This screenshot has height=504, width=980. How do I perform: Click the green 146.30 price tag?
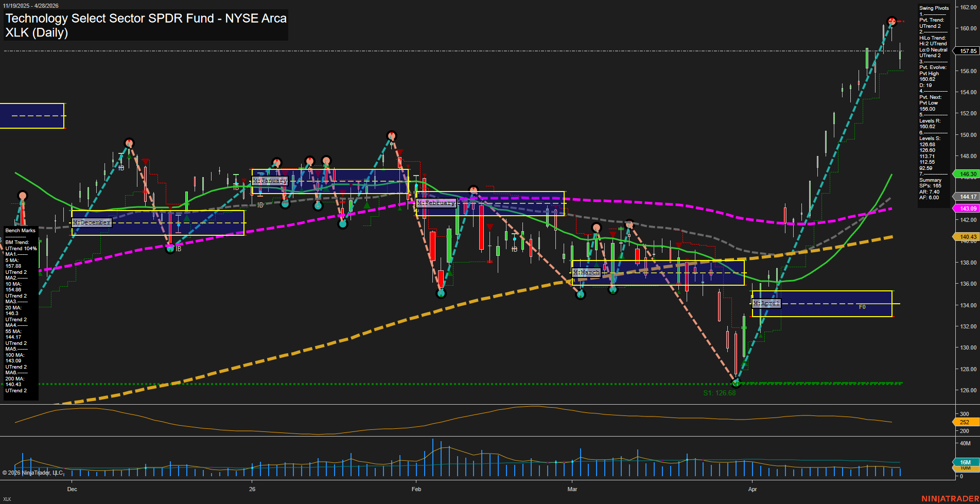click(968, 174)
